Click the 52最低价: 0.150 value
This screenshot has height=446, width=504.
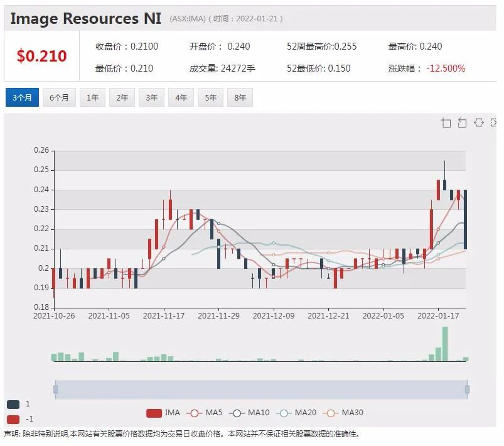[x=319, y=68]
